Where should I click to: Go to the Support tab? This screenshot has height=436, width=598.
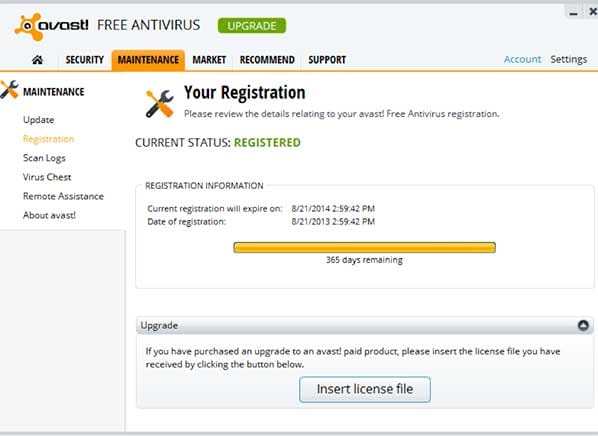point(327,60)
